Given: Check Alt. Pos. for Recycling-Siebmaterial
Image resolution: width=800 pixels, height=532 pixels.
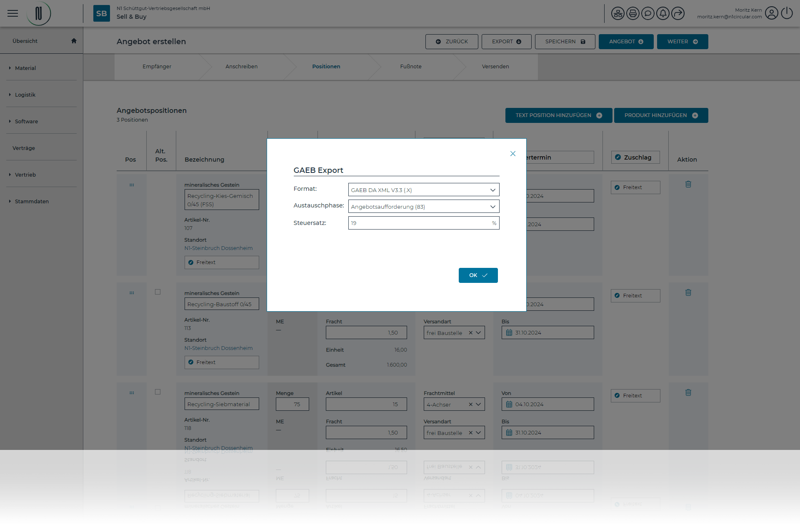Looking at the screenshot, I should point(157,392).
